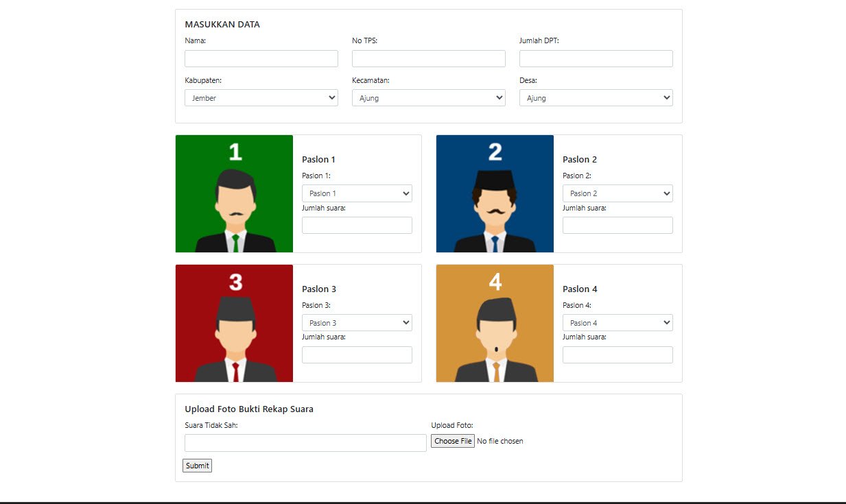Click Jumlah suara field for Paslon 2
Viewport: 846px width, 504px height.
618,225
